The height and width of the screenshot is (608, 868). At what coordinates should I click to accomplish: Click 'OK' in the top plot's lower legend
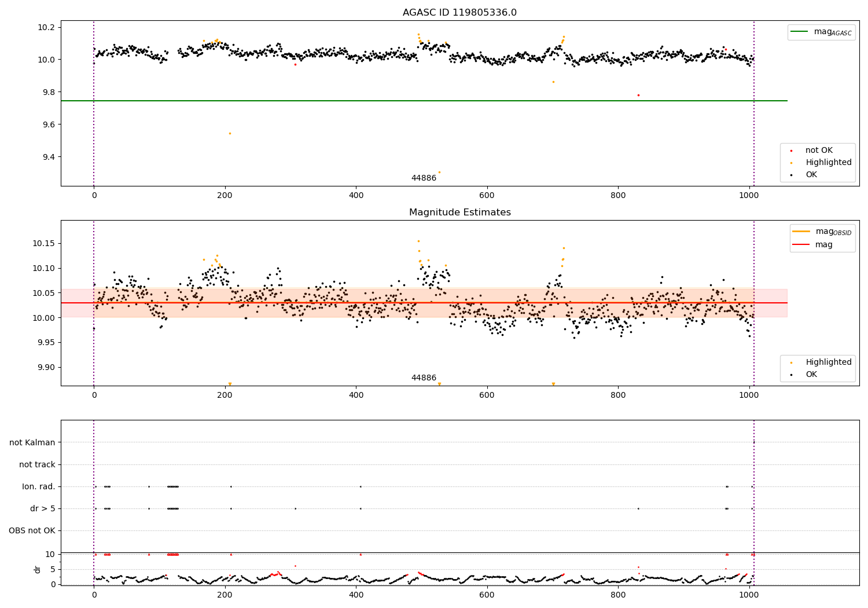811,175
